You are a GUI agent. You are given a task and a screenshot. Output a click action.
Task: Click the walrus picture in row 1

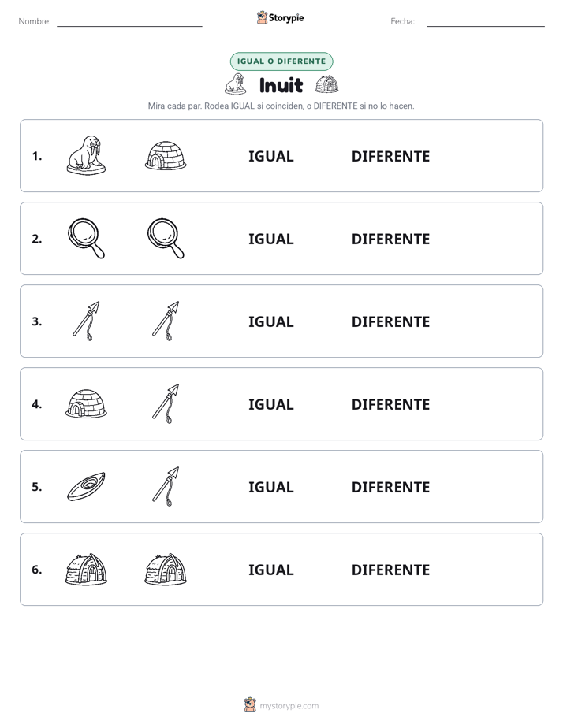coord(86,155)
